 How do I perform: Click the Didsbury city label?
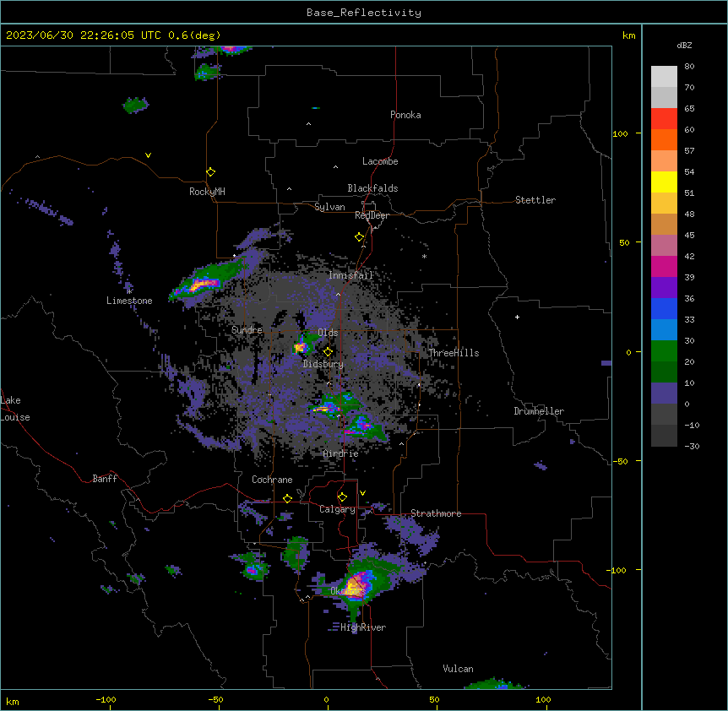click(323, 364)
